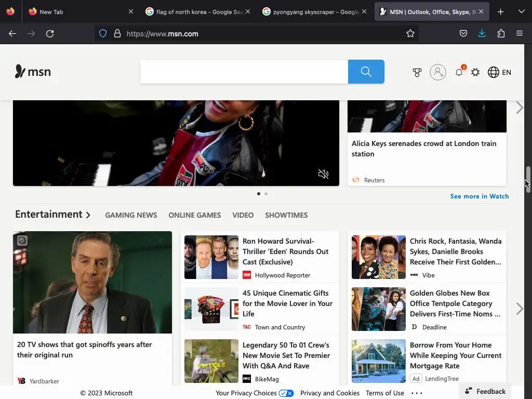532x399 pixels.
Task: Open 45 Unique Cinematic Gifts article
Action: click(x=287, y=303)
